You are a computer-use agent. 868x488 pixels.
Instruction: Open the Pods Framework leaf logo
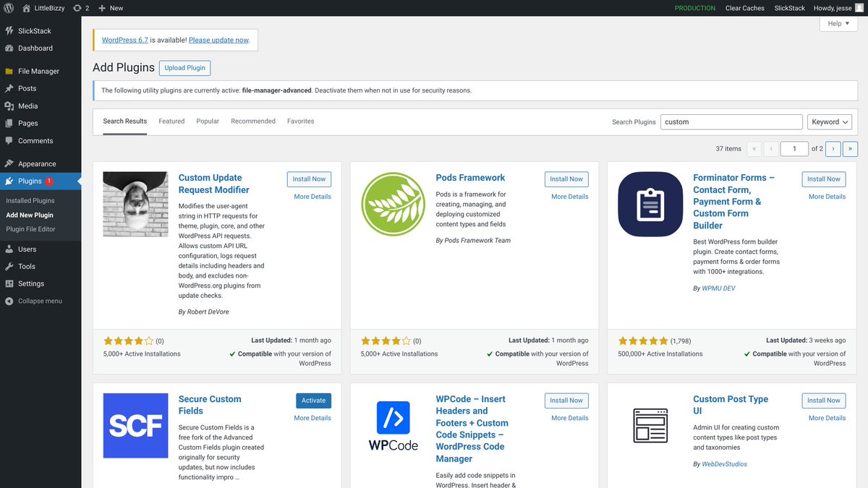click(x=393, y=204)
